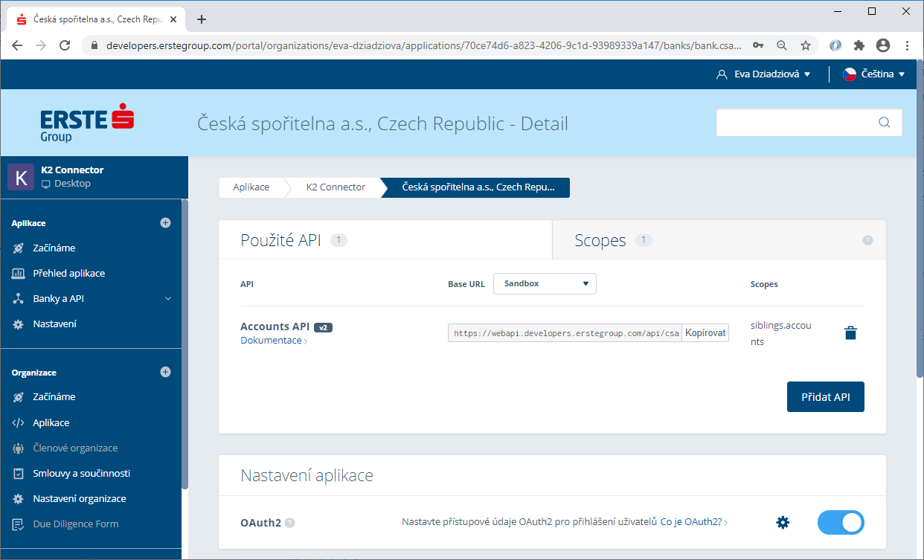Viewport: 924px width, 560px height.
Task: Click the Přidat API button
Action: pos(825,397)
